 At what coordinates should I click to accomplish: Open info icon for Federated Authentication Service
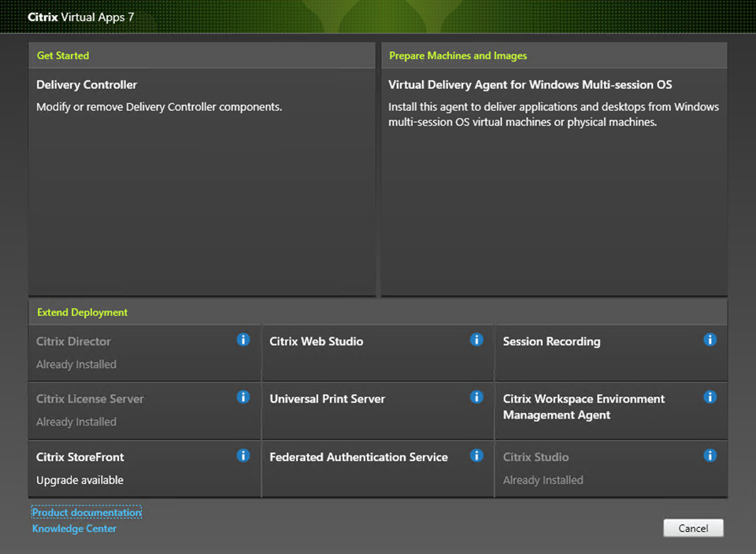click(476, 455)
